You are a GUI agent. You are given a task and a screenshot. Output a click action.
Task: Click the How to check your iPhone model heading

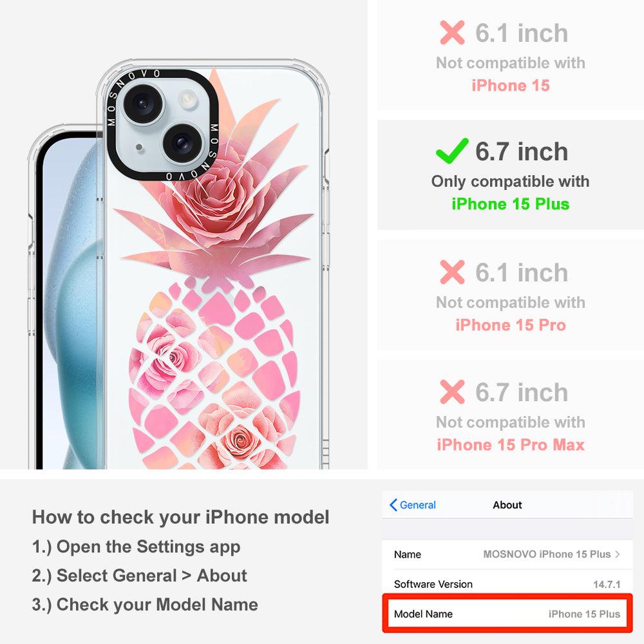click(x=181, y=517)
